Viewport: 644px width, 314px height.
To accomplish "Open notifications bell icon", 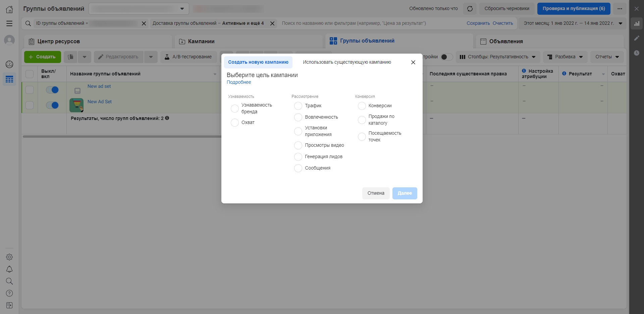I will (9, 269).
